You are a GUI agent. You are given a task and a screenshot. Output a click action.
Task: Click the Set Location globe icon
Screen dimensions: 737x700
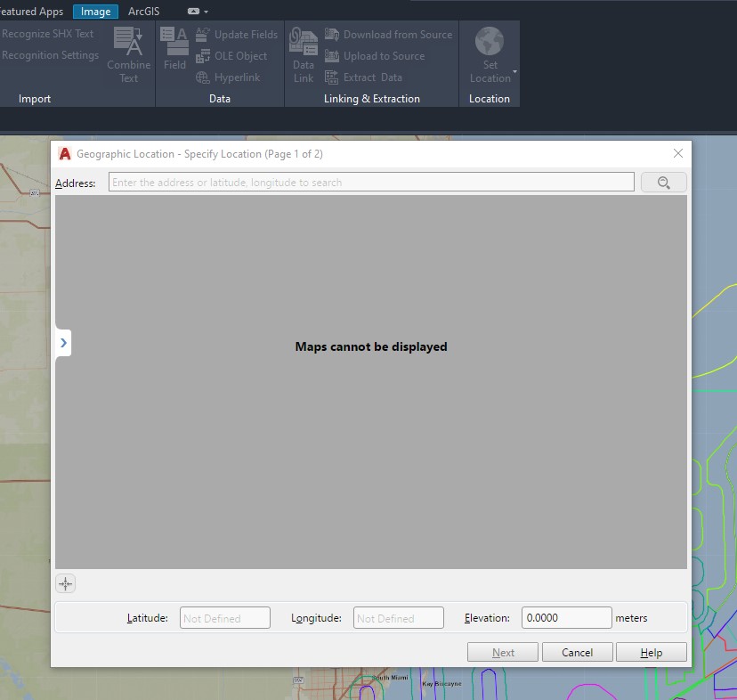click(489, 43)
